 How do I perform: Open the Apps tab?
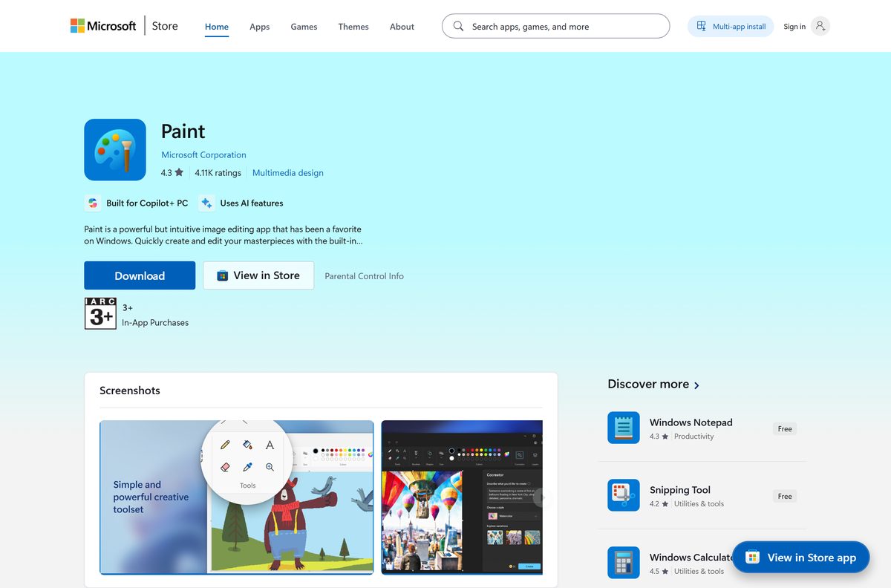click(x=260, y=27)
